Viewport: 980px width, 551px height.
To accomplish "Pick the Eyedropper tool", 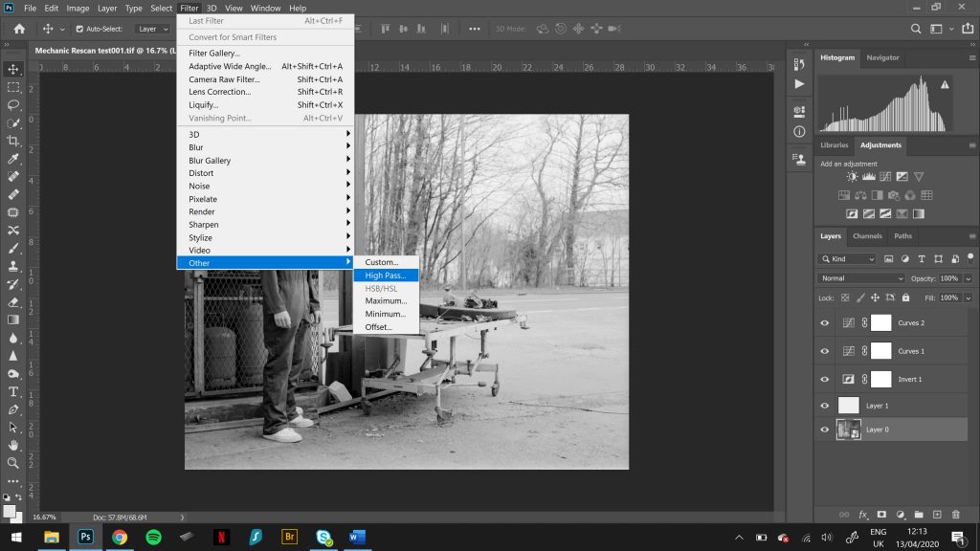I will 13,159.
